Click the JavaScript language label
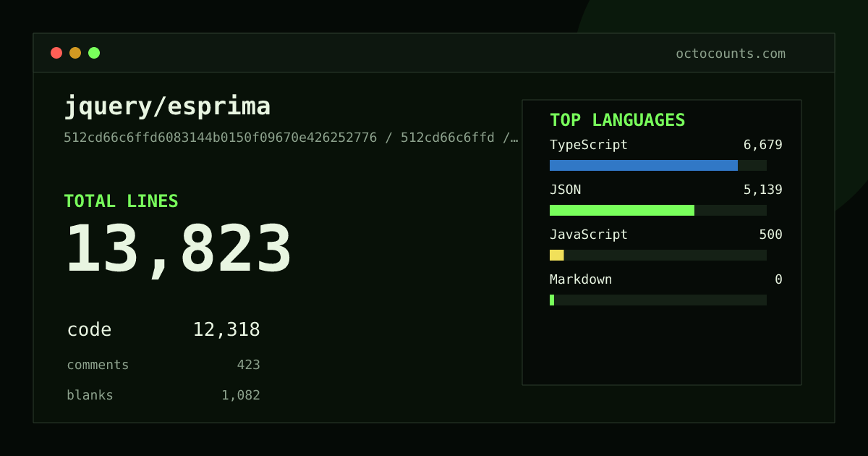Image resolution: width=868 pixels, height=456 pixels. tap(589, 235)
